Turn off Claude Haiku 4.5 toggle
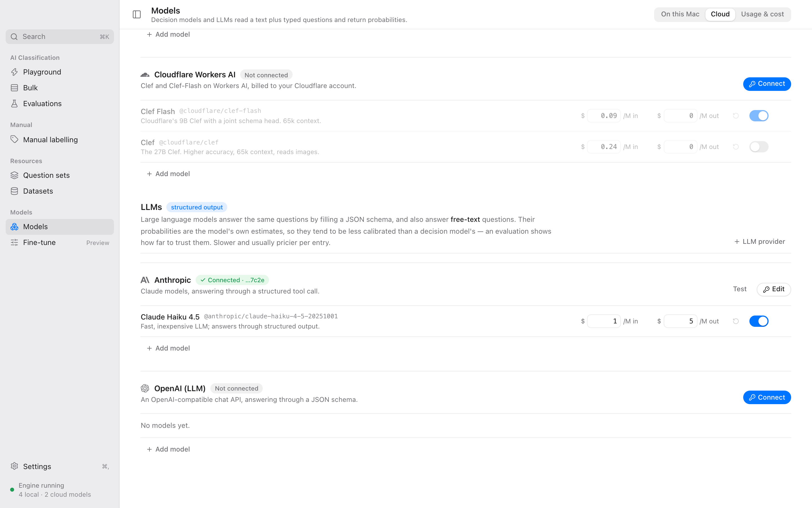812x508 pixels. [759, 321]
